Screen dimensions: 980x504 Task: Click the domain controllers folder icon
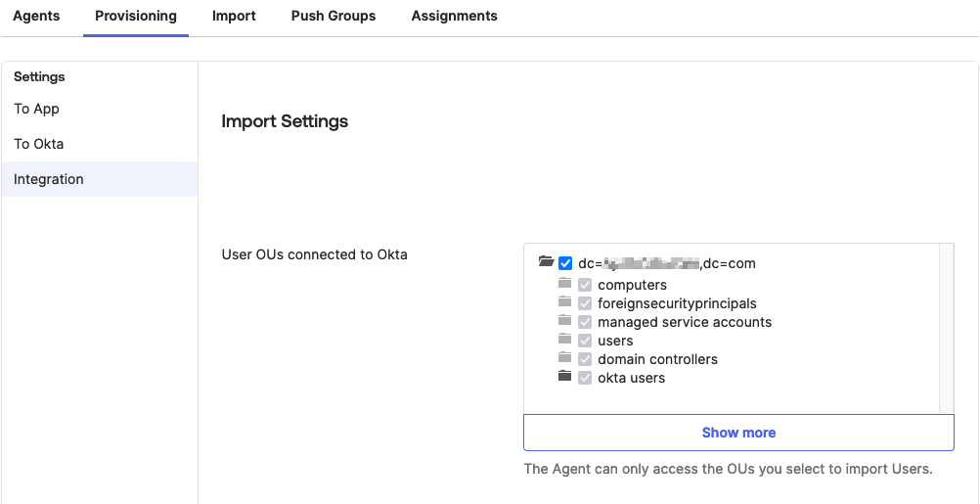(564, 358)
